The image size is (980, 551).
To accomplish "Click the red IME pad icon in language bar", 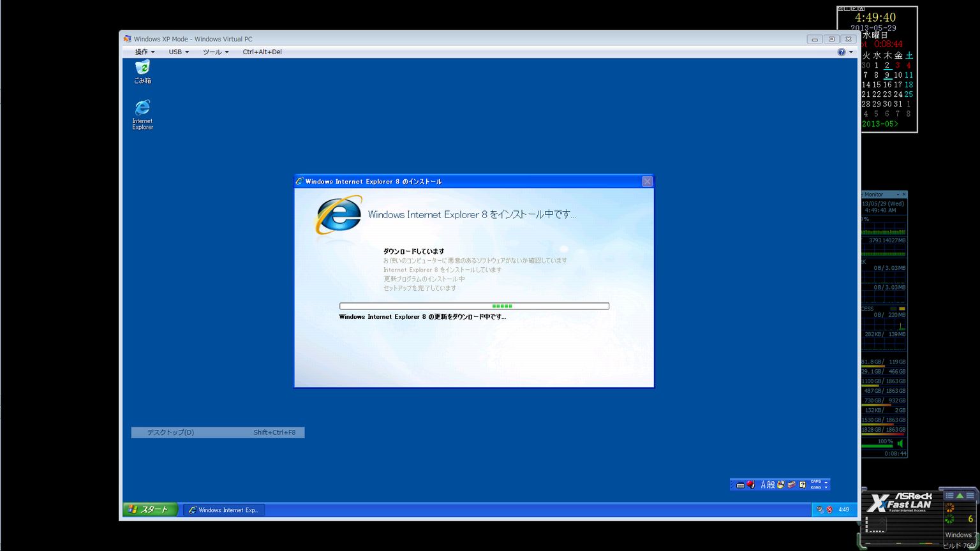I will [x=751, y=485].
